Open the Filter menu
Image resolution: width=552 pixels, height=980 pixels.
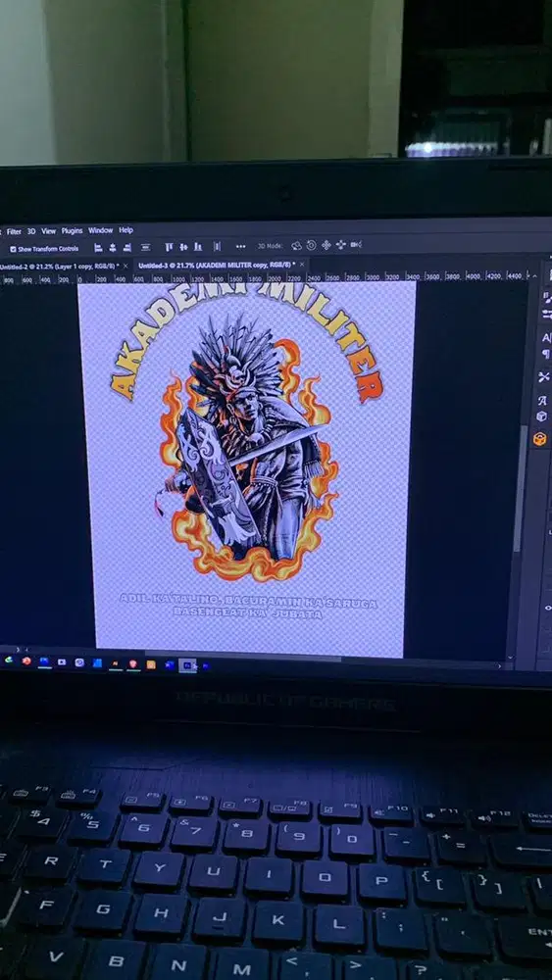click(x=14, y=231)
